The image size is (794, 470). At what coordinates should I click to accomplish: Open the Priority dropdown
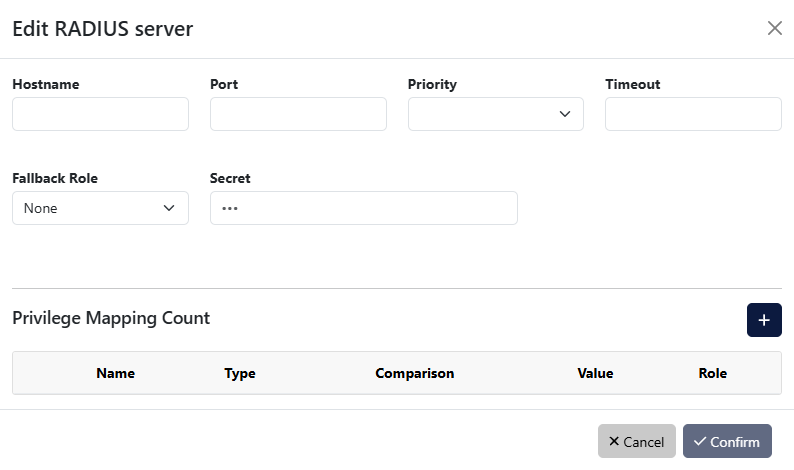coord(495,114)
